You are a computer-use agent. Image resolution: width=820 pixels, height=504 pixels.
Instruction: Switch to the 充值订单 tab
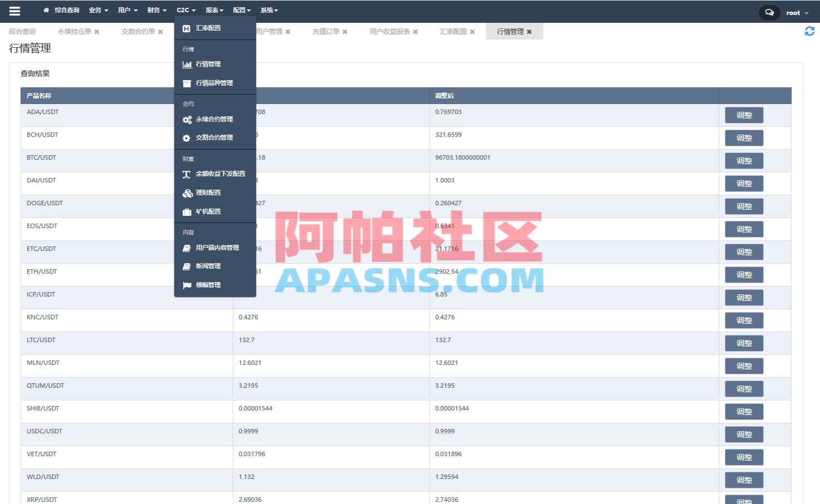326,31
